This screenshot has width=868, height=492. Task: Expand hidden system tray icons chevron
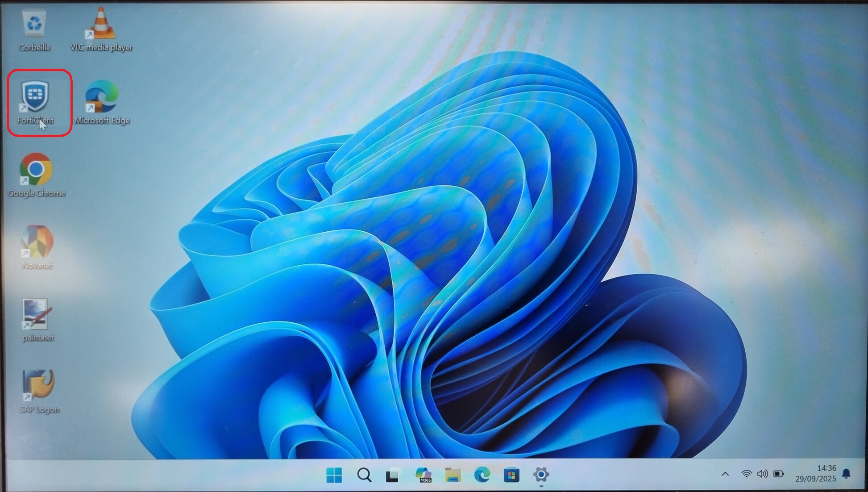[x=725, y=474]
